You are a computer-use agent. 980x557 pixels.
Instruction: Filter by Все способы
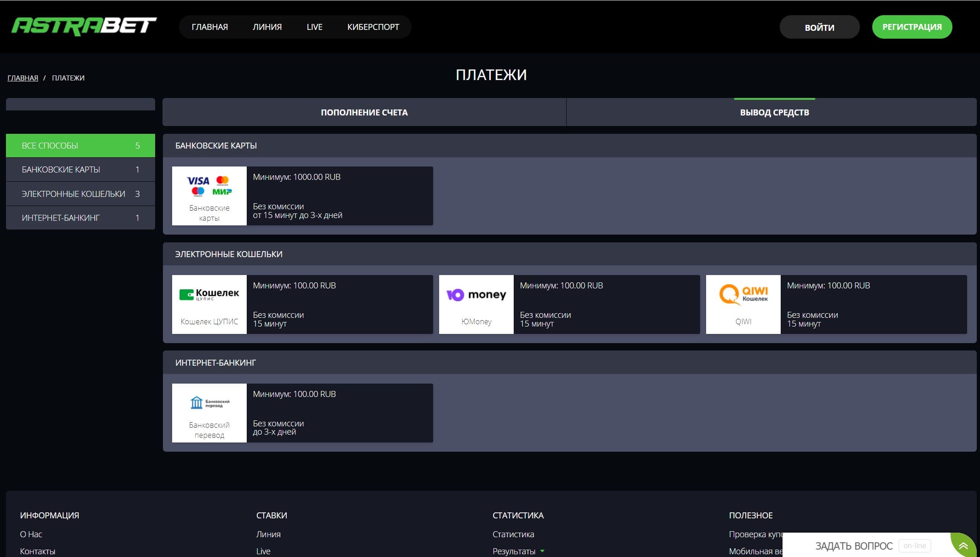tap(80, 145)
